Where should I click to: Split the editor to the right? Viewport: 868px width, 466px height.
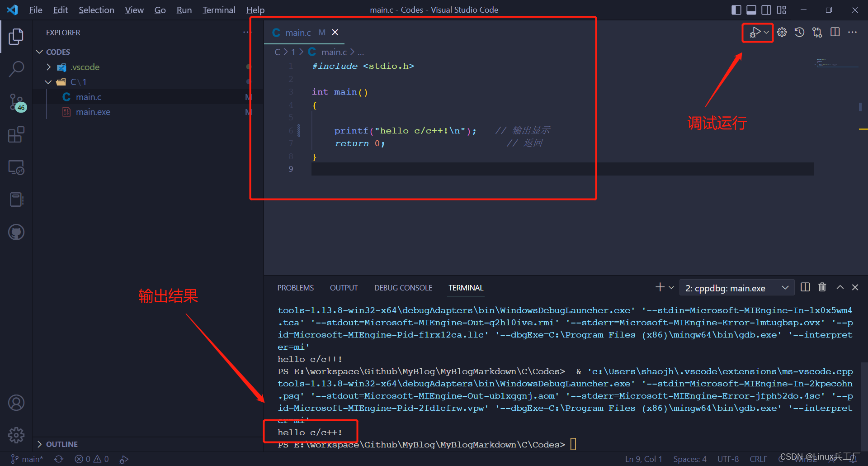pyautogui.click(x=835, y=32)
